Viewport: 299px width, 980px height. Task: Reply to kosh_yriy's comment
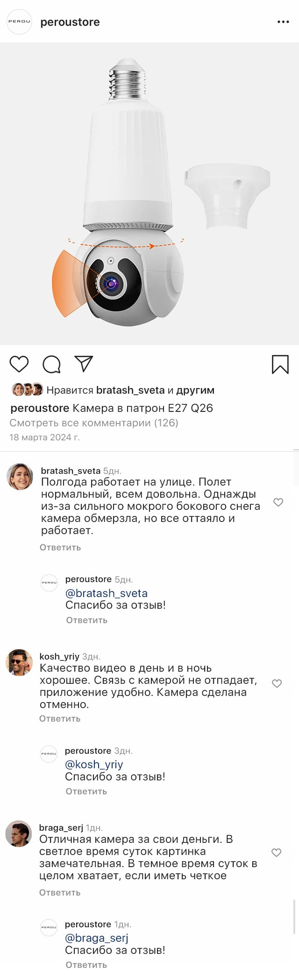tap(60, 719)
